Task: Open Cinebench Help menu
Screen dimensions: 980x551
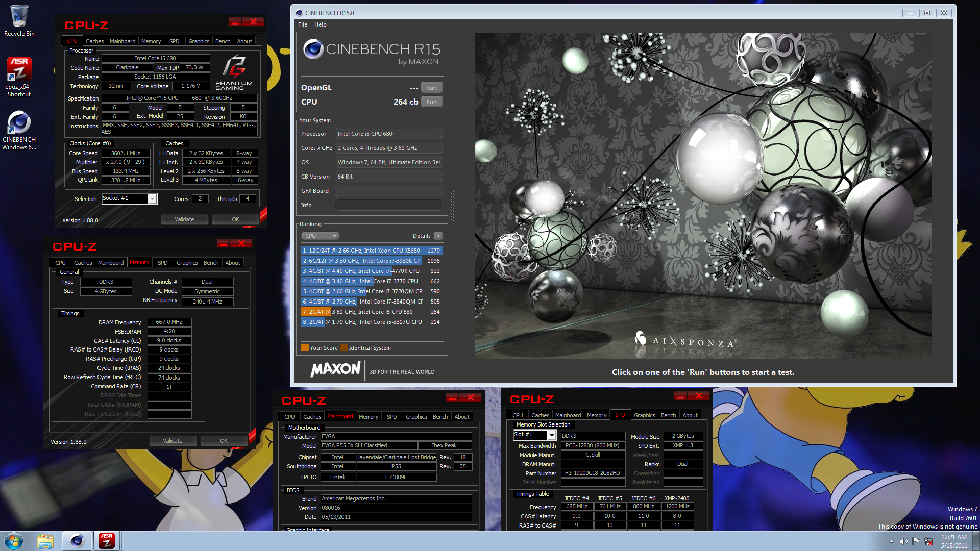Action: point(320,24)
